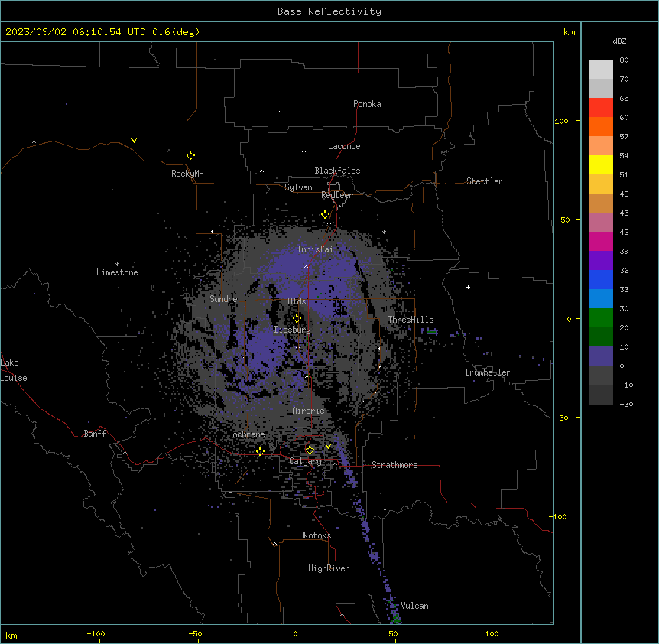Viewport: 659px width, 644px height.
Task: Click the white plus marker north of Drumheller
Action: coord(468,287)
